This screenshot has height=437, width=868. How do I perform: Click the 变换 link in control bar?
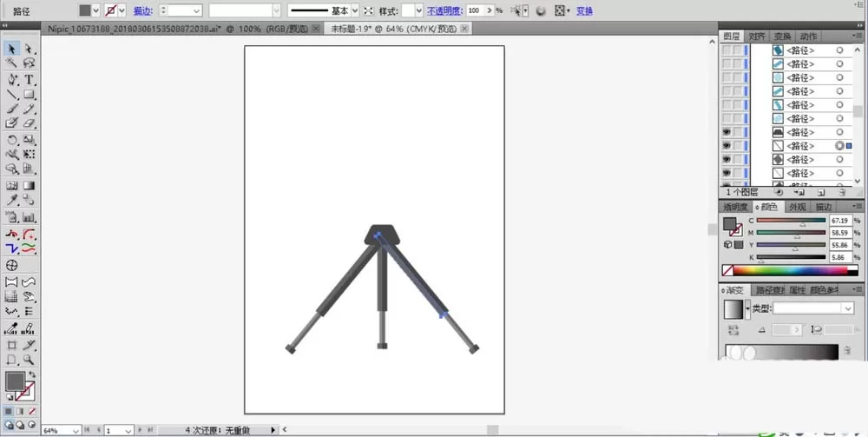(584, 10)
